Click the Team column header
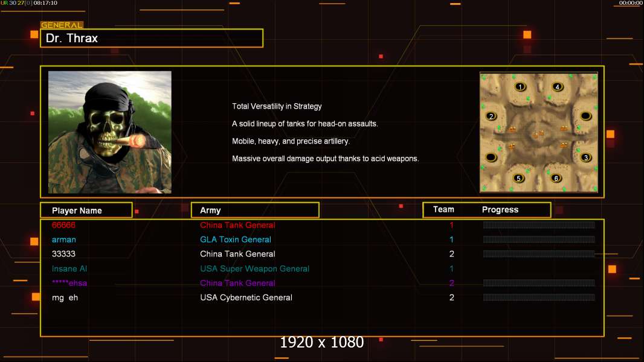Image resolution: width=644 pixels, height=362 pixels. pyautogui.click(x=443, y=209)
